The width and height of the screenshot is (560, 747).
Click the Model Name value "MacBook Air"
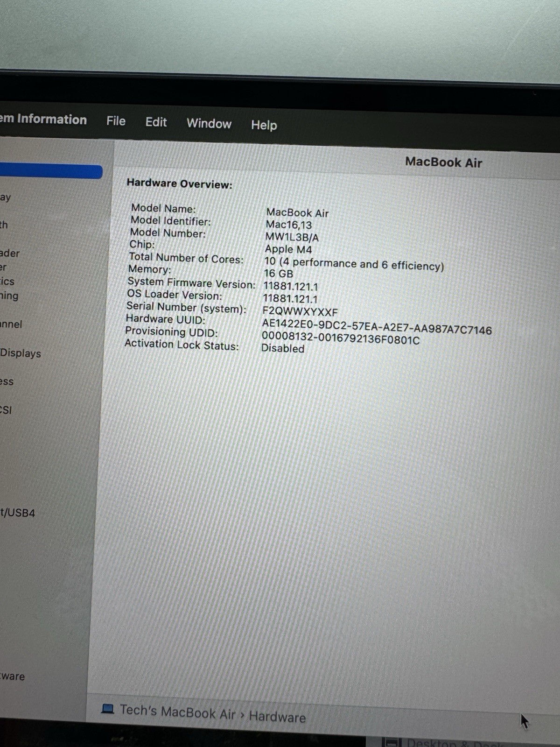(297, 213)
